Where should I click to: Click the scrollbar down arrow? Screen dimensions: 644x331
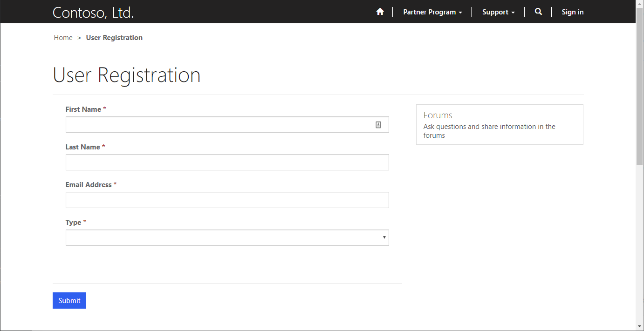[640, 326]
